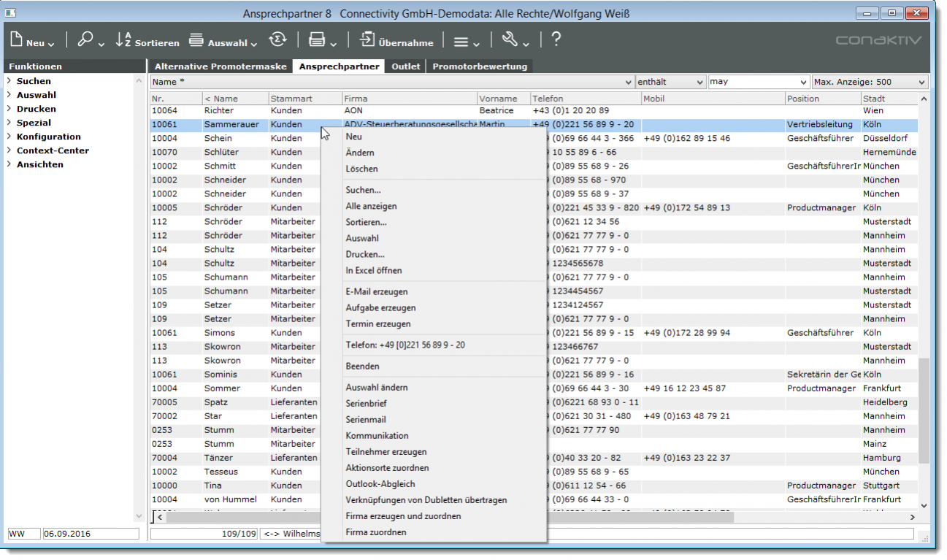Choose 'In Excel öffnen' from context menu
947x560 pixels.
pos(374,271)
